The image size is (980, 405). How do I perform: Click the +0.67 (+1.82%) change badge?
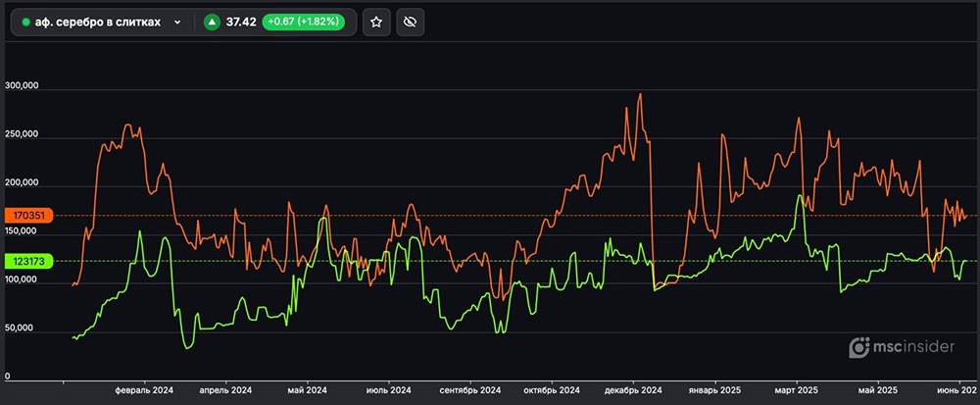[303, 22]
